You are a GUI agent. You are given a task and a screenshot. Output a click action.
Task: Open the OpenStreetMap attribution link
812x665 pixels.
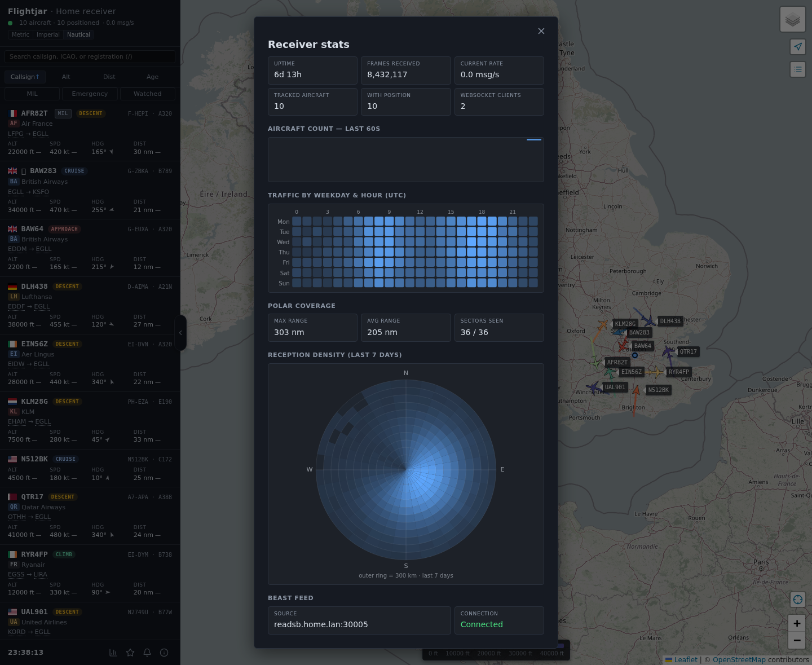tap(739, 660)
